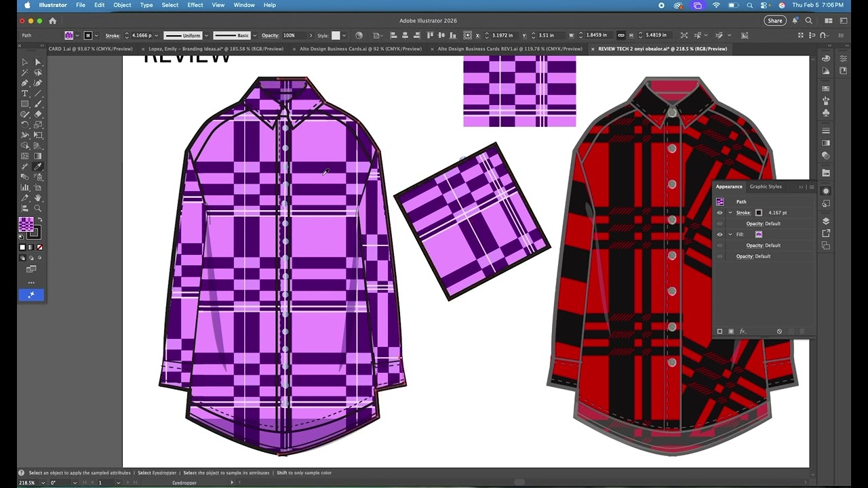The image size is (868, 488).
Task: Select the Zoom (magnifier) tool
Action: [38, 208]
